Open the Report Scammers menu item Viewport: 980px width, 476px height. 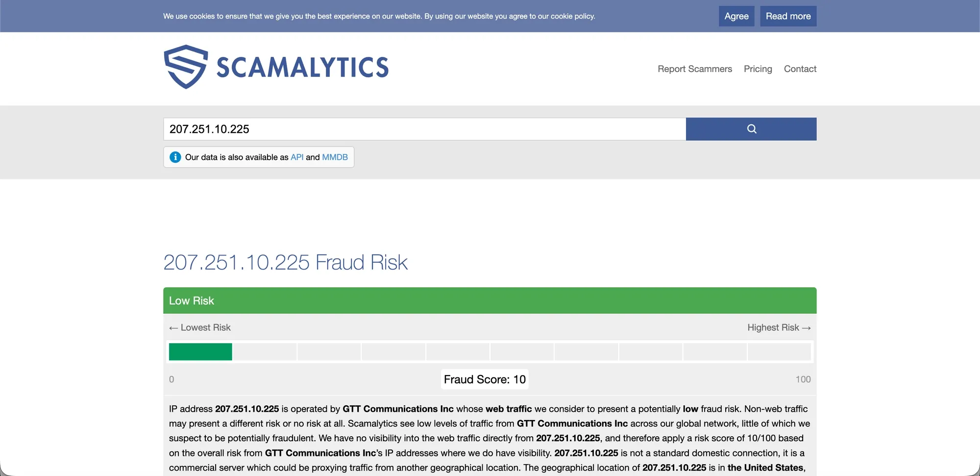pyautogui.click(x=694, y=69)
